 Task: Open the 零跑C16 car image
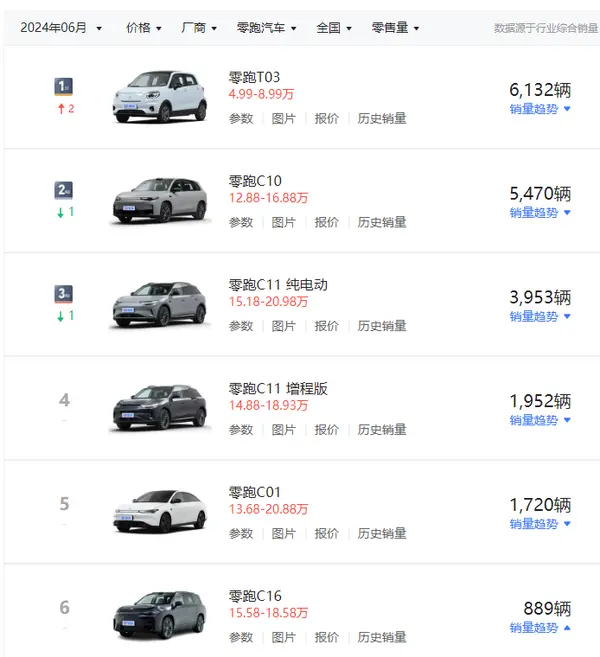point(160,616)
